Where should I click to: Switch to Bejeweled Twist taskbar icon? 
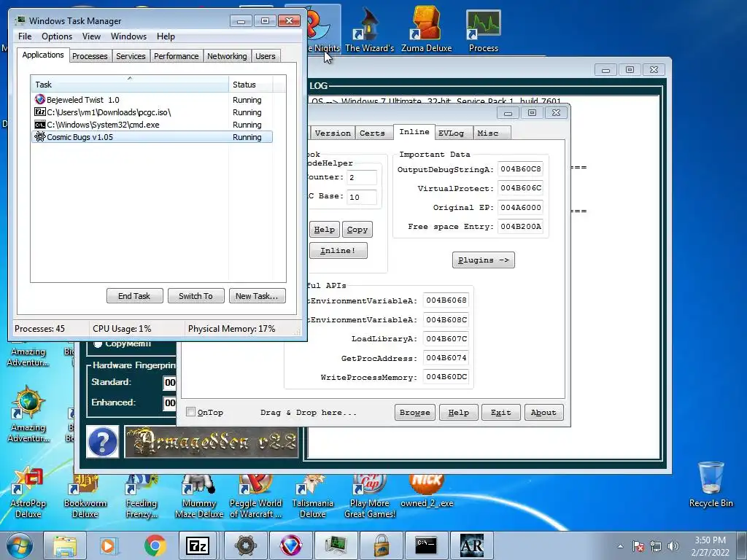point(290,545)
